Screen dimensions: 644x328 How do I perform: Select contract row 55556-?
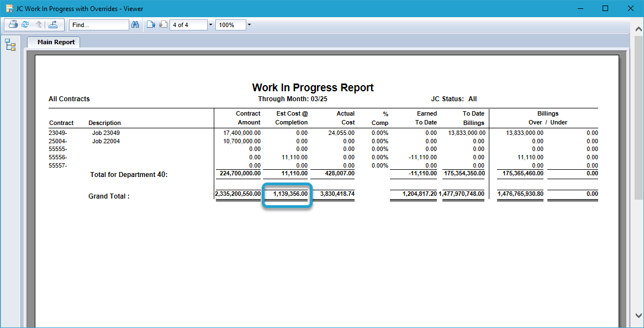coord(57,157)
